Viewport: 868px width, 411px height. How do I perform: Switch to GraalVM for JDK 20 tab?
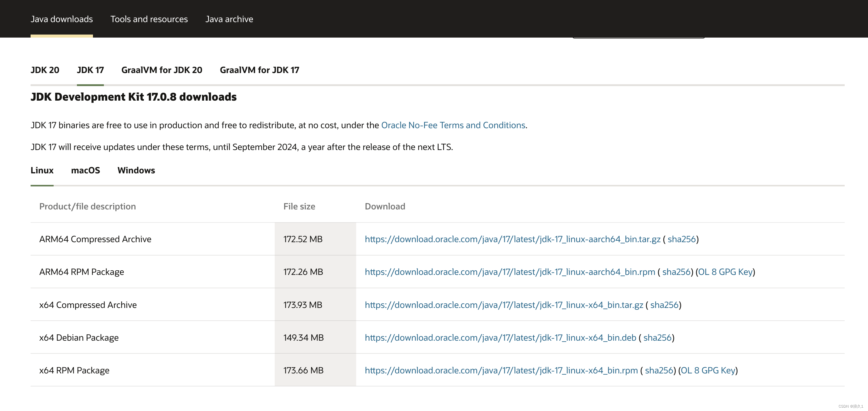coord(162,70)
